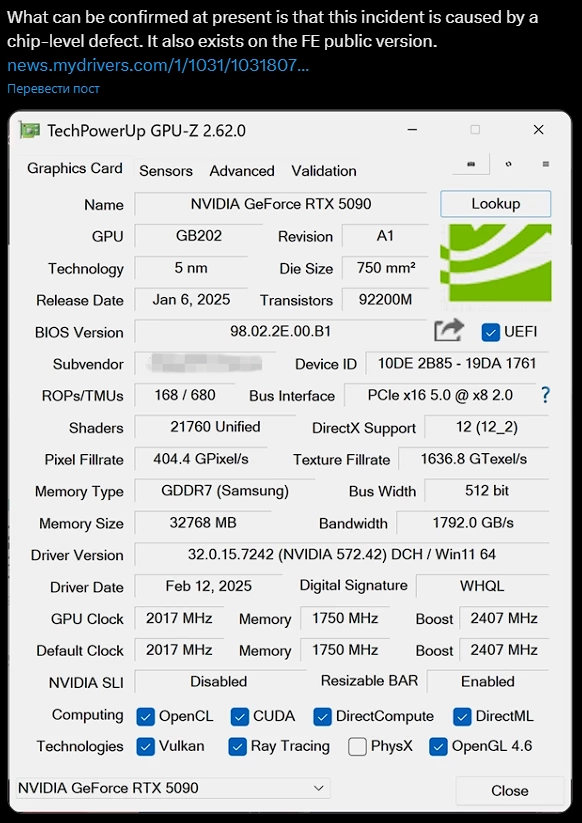Click the NVIDIA logo image

495,262
